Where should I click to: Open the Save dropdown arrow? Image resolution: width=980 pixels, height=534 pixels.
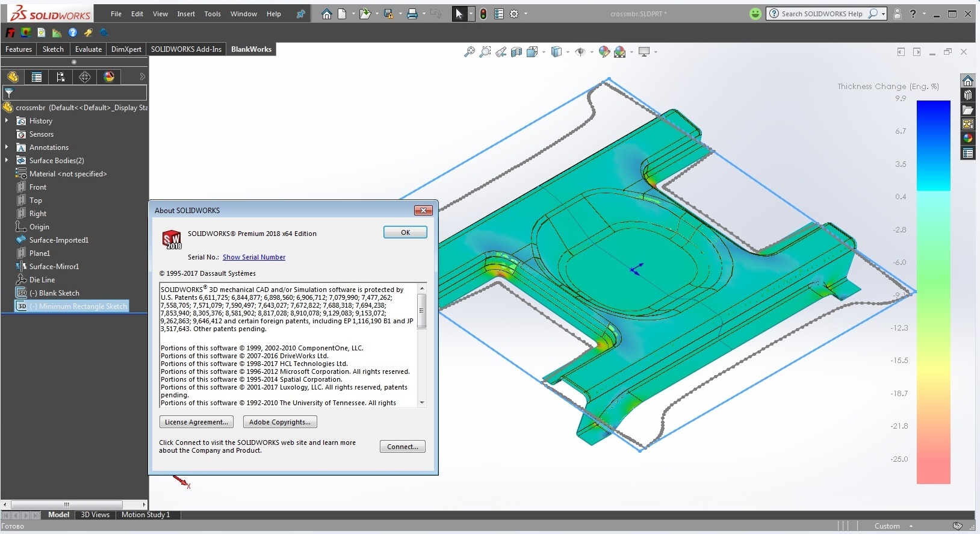(x=400, y=14)
